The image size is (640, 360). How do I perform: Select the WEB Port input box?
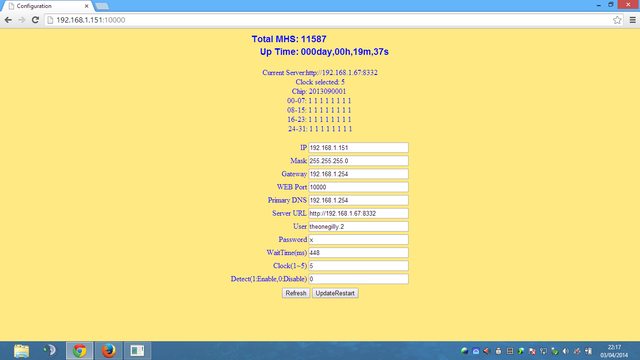[358, 187]
